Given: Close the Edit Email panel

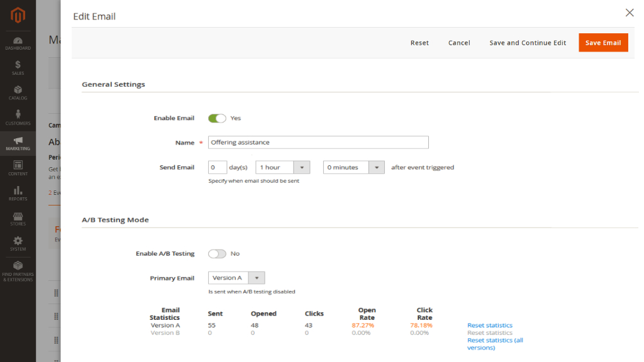Looking at the screenshot, I should [x=629, y=13].
